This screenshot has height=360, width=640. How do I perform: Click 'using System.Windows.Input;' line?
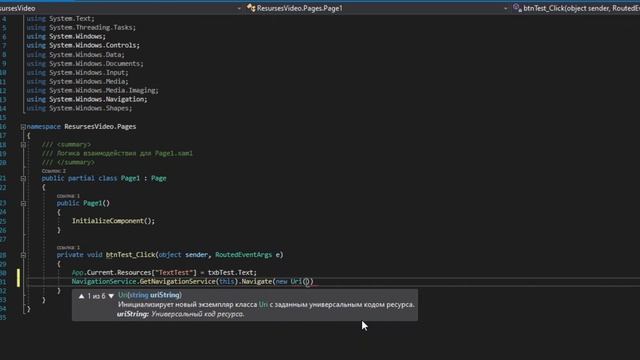(x=77, y=72)
